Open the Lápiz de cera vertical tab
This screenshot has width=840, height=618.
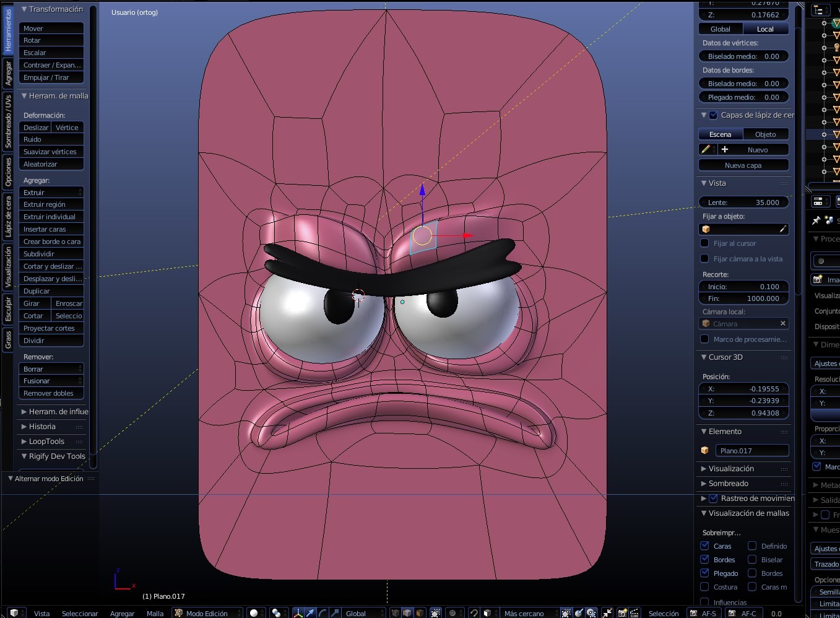(x=8, y=217)
